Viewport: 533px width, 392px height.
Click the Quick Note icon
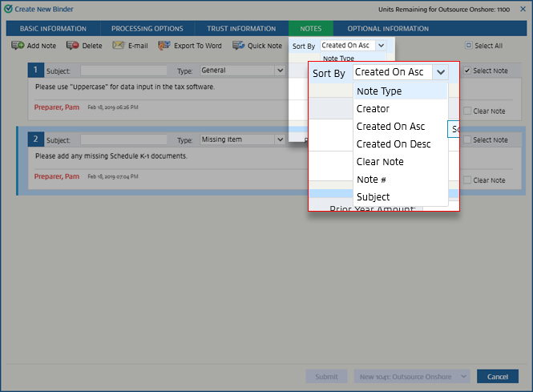(x=239, y=46)
